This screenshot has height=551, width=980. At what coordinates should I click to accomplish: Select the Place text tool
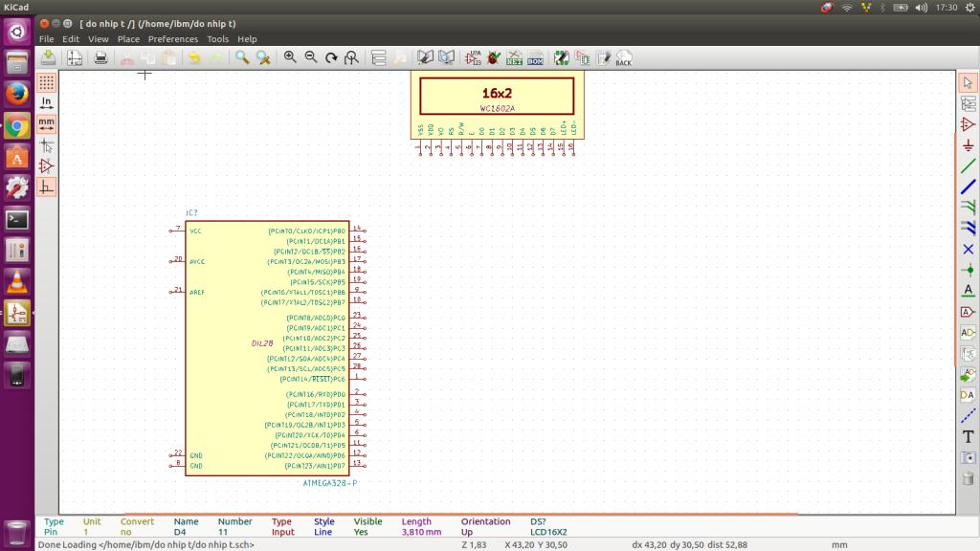coord(968,436)
